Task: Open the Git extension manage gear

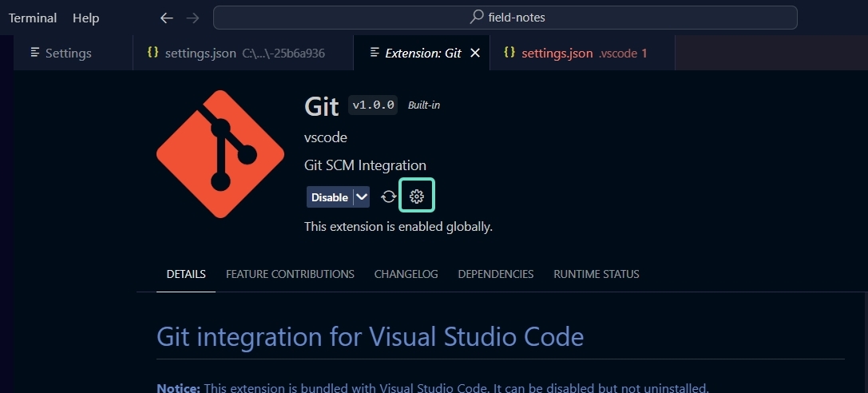Action: [417, 196]
